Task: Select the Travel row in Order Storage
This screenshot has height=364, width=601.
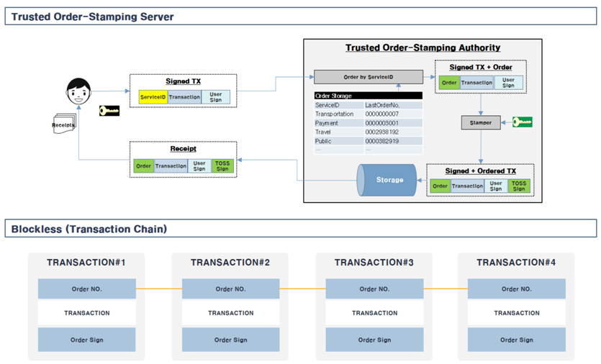Action: 368,132
